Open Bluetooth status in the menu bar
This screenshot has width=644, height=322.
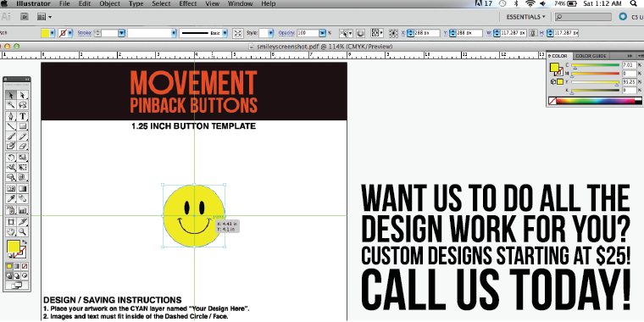click(516, 3)
